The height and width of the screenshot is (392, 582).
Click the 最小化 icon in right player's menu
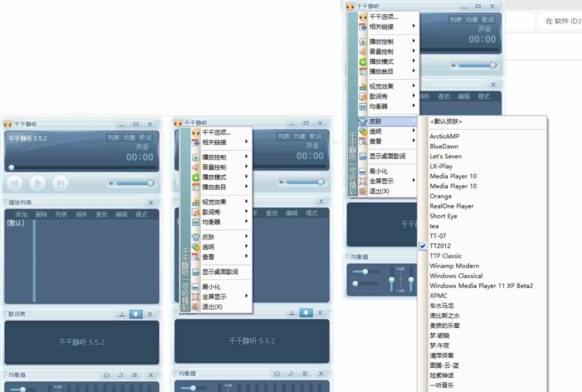click(363, 171)
